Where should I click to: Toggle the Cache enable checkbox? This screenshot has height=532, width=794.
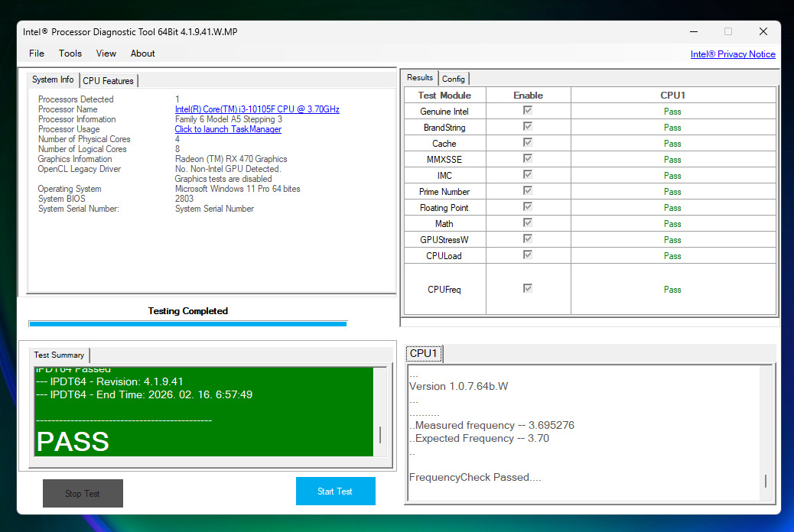528,142
